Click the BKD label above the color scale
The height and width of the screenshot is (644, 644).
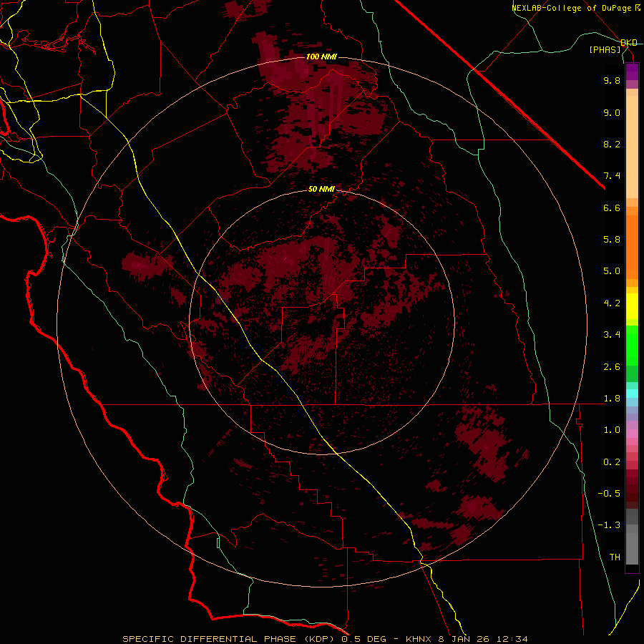629,43
